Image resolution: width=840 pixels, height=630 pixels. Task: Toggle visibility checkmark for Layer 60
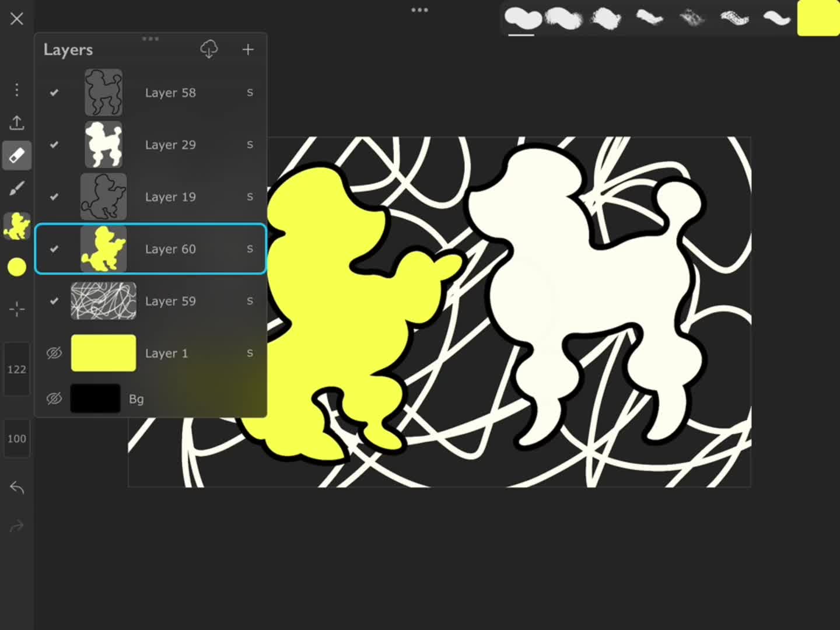(x=54, y=249)
